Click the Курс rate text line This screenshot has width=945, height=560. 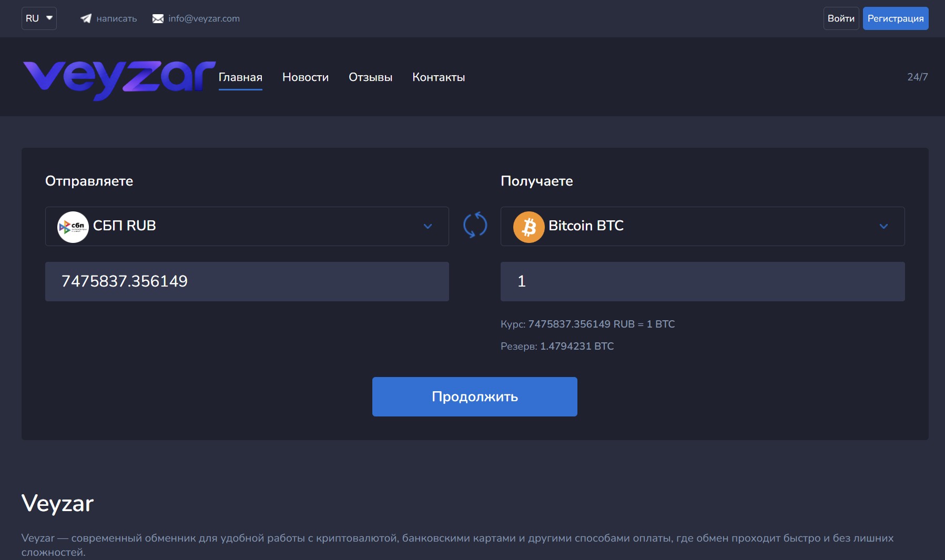[x=587, y=324]
